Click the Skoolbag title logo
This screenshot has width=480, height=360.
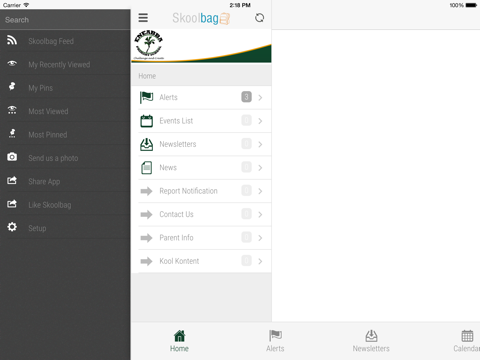coord(201,18)
